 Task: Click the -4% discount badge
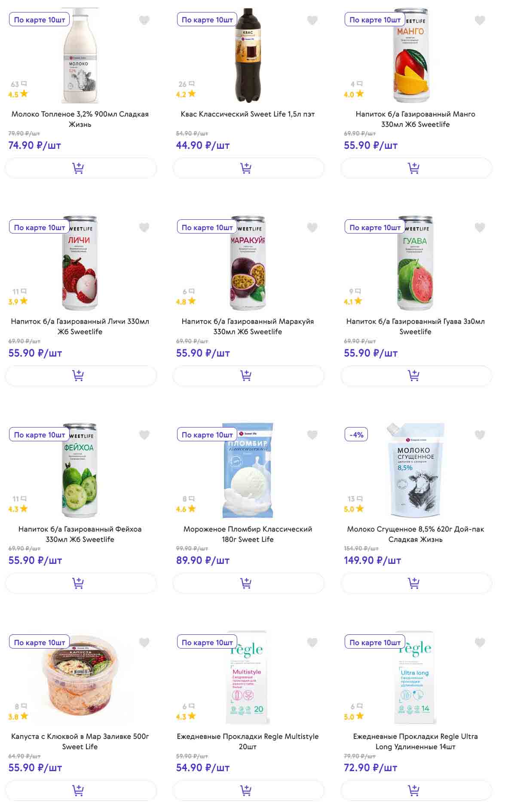[x=356, y=435]
